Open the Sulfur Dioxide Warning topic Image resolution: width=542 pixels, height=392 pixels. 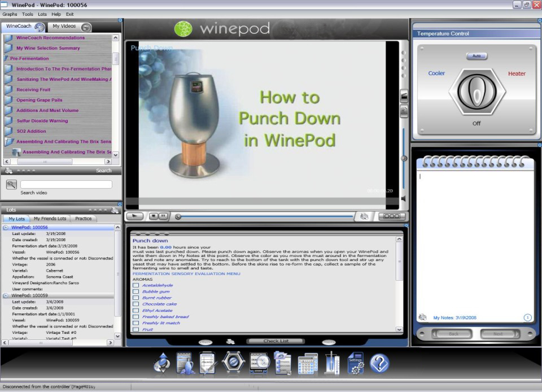[x=42, y=121]
